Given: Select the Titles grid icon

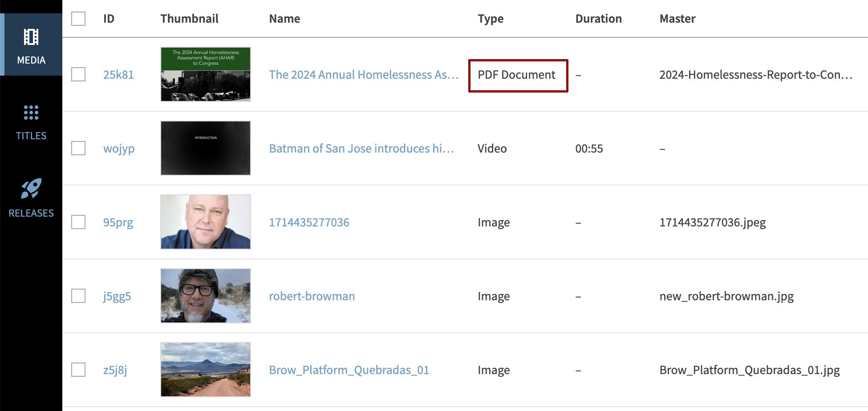Looking at the screenshot, I should 31,113.
